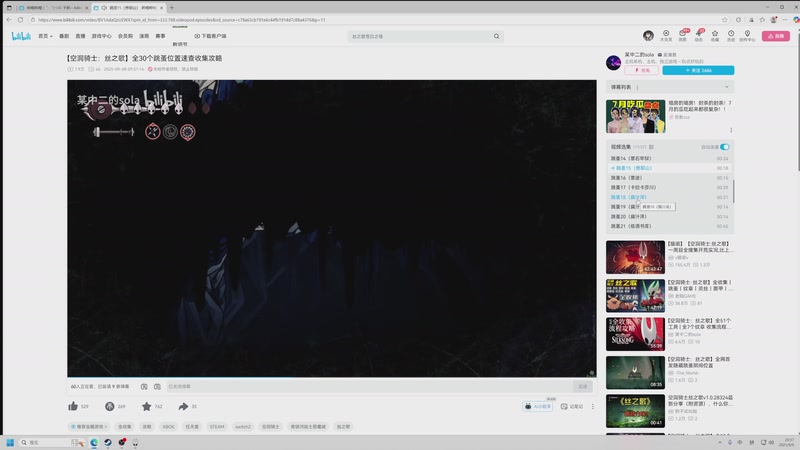The width and height of the screenshot is (800, 450).
Task: Open the danmaku settings icon
Action: point(157,387)
